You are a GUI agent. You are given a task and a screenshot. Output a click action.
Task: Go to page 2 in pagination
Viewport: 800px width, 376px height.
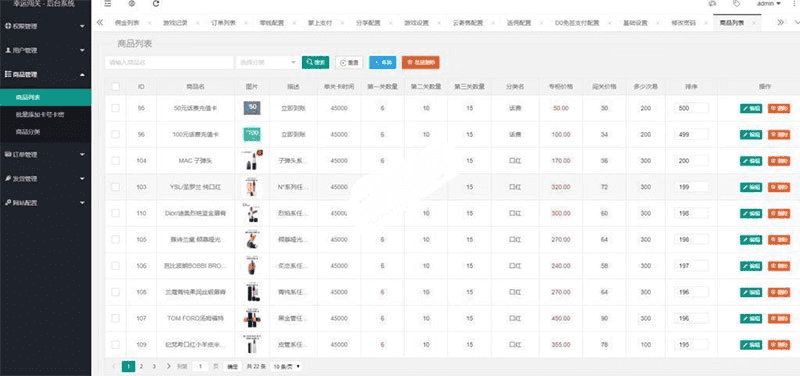[141, 366]
